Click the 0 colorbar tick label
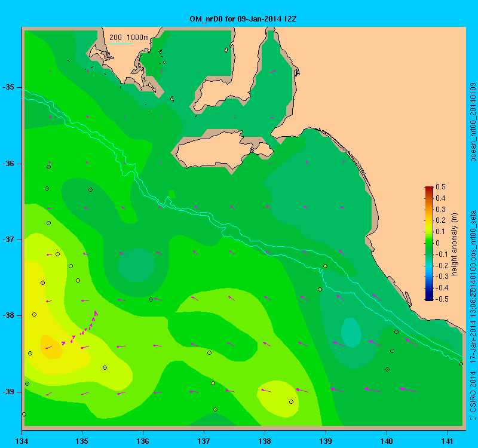This screenshot has height=448, width=478. 438,243
